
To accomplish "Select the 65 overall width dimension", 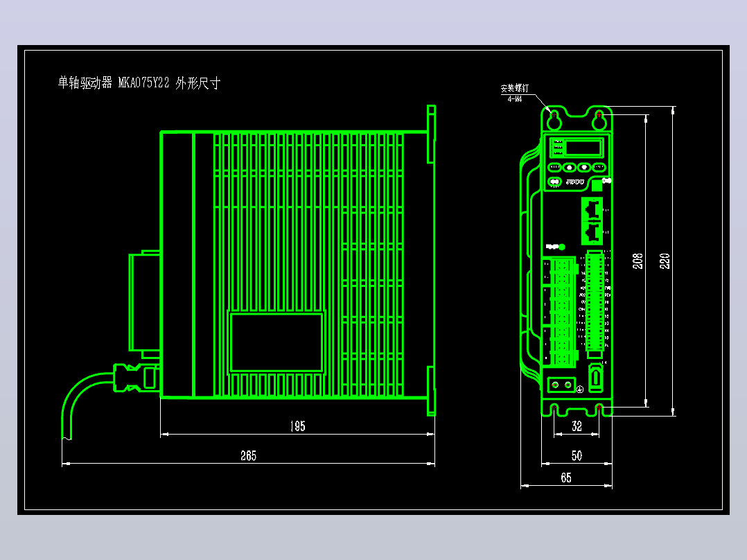I will tap(566, 478).
